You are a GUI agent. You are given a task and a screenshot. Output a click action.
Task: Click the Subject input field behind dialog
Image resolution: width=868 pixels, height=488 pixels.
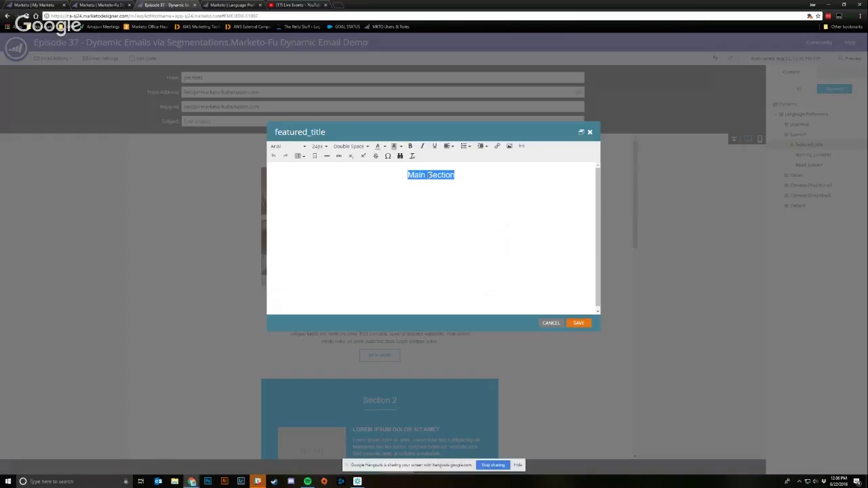pyautogui.click(x=382, y=121)
